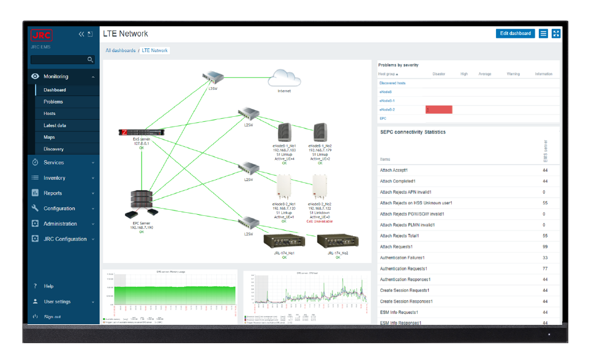Click the red eNodeB-2 disaster cell
Image resolution: width=591 pixels, height=364 pixels.
[x=439, y=110]
